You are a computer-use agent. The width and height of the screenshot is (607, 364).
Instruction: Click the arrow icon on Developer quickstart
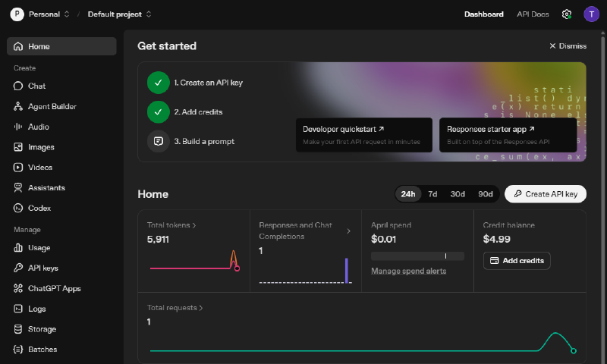click(382, 129)
